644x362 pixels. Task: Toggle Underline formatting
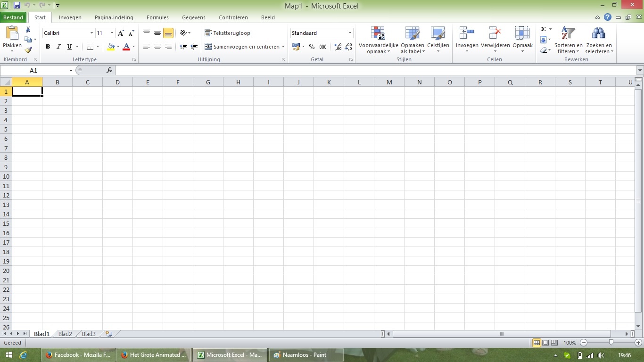pos(69,47)
